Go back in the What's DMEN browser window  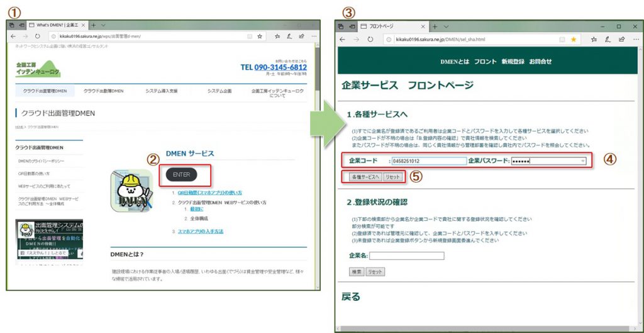[x=14, y=36]
